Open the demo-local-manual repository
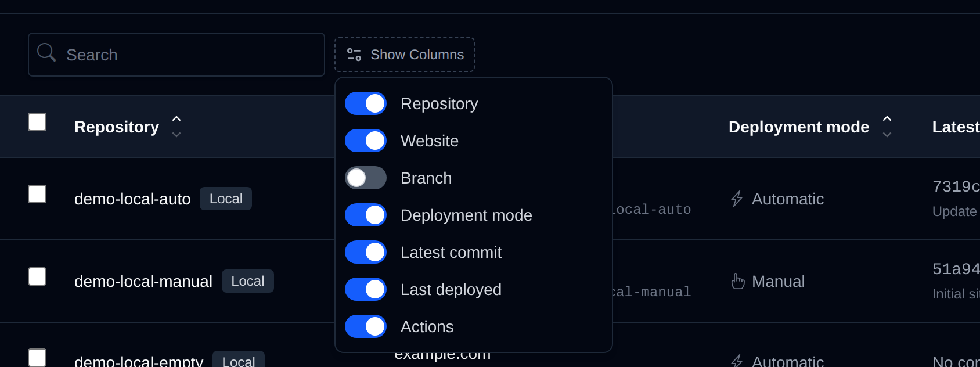 click(143, 281)
